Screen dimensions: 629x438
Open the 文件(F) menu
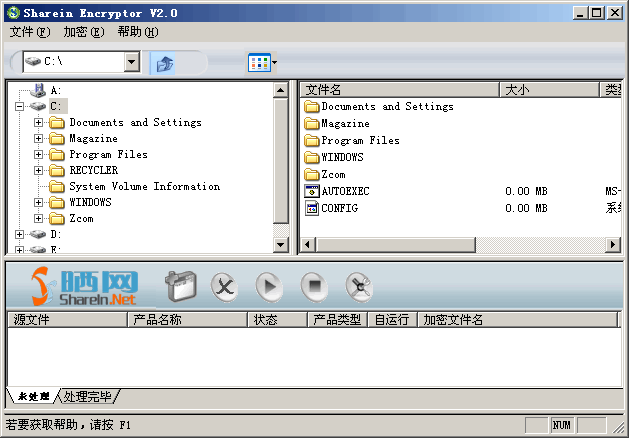tap(30, 32)
